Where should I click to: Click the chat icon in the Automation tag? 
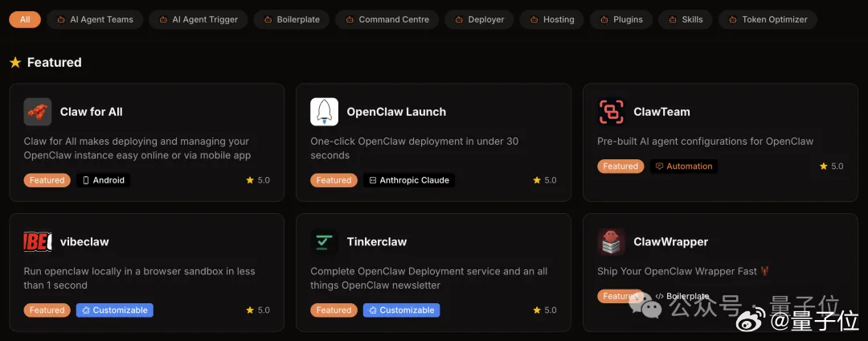pos(659,166)
